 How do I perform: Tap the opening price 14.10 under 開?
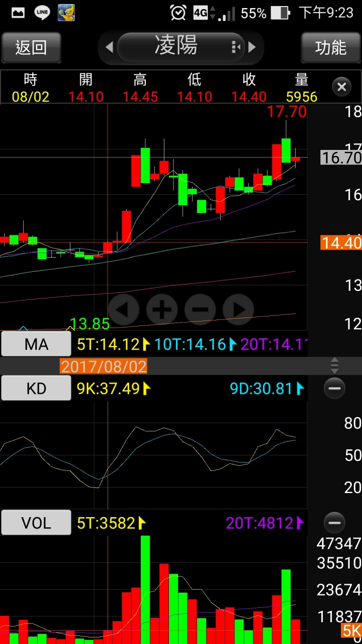click(85, 97)
